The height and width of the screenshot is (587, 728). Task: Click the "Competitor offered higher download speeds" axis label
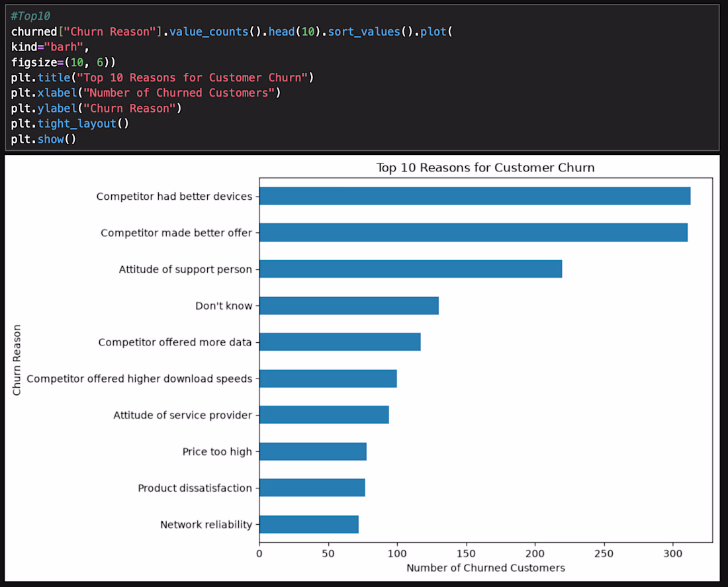(x=139, y=379)
